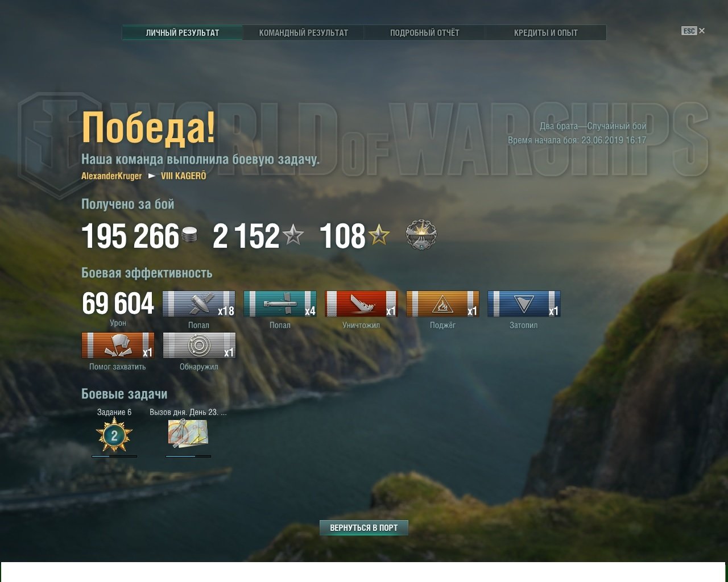This screenshot has width=728, height=582.
Task: Click the Помог захватить capture assist ribbon
Action: pos(118,346)
